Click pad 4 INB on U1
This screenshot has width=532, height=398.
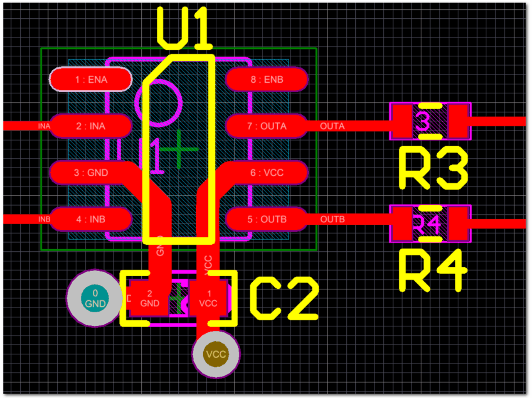90,219
